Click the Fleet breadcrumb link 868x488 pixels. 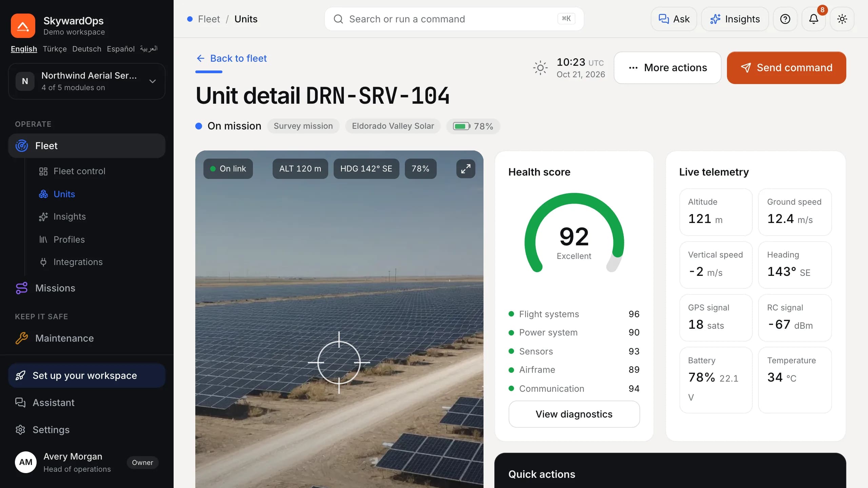pos(209,19)
